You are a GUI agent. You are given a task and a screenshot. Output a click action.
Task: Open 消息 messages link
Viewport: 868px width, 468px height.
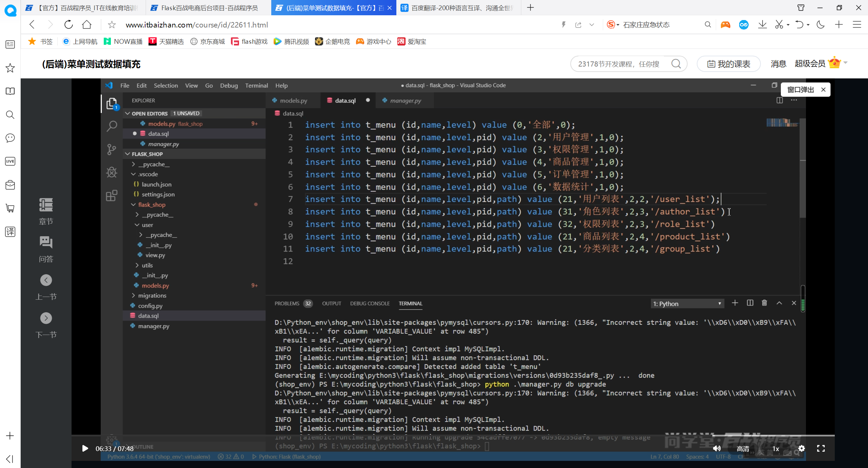point(778,64)
